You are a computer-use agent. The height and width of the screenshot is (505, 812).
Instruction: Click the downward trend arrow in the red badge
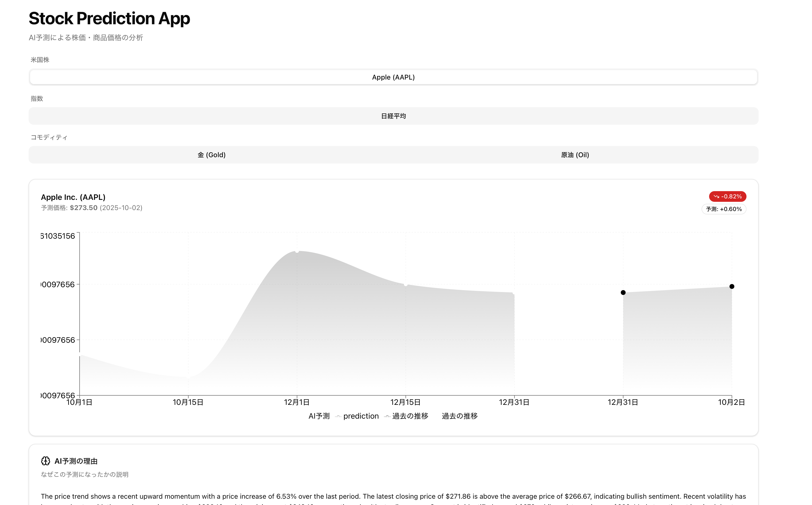[x=717, y=196]
